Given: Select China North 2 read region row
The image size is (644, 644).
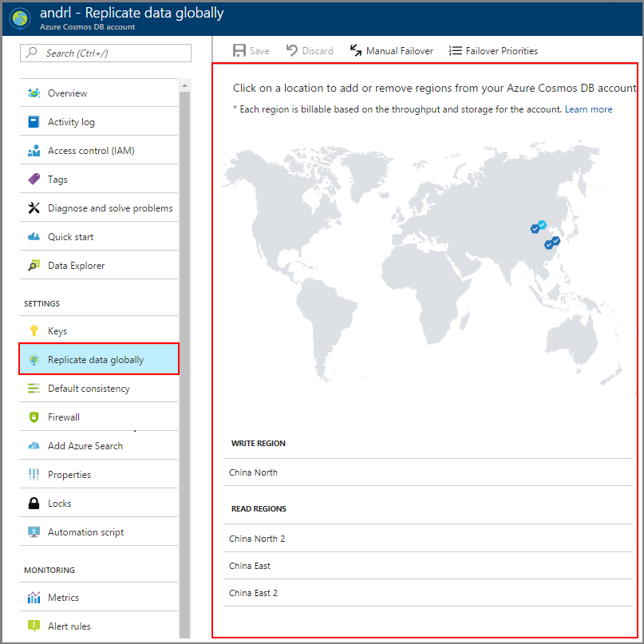Looking at the screenshot, I should coord(257,539).
